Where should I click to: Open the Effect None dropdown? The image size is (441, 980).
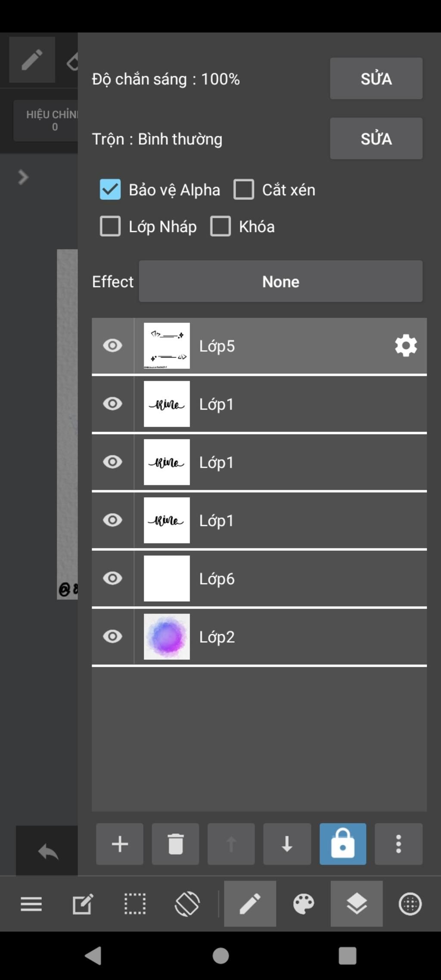281,281
